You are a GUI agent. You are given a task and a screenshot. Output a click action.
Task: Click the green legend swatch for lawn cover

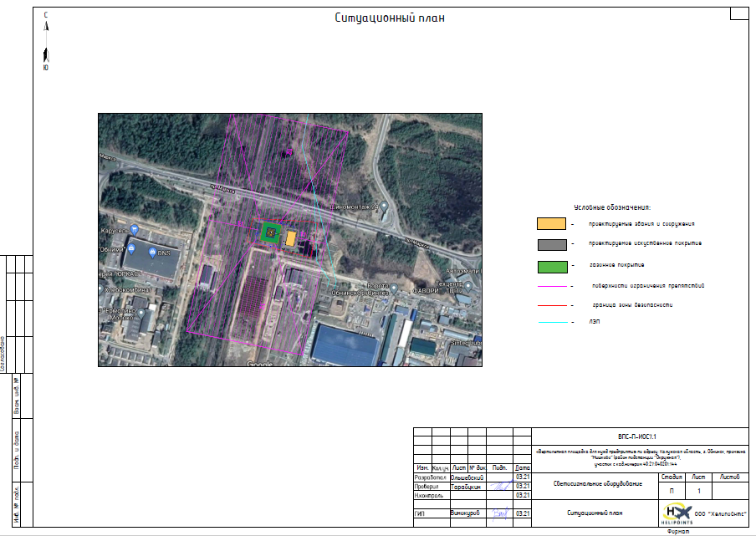point(553,267)
